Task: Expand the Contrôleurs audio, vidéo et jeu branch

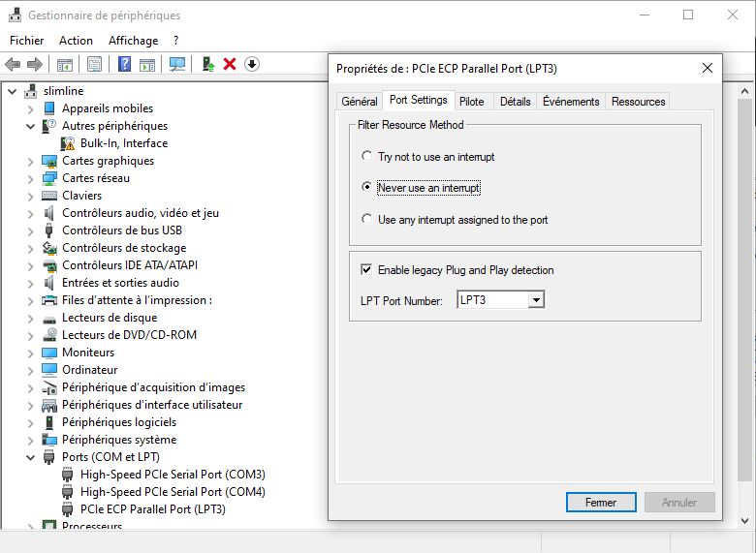Action: click(x=30, y=213)
